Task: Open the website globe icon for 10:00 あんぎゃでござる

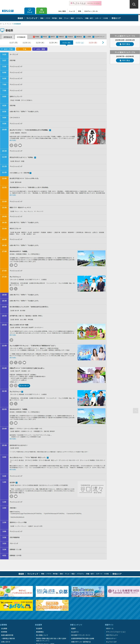Action: pyautogui.click(x=11, y=145)
